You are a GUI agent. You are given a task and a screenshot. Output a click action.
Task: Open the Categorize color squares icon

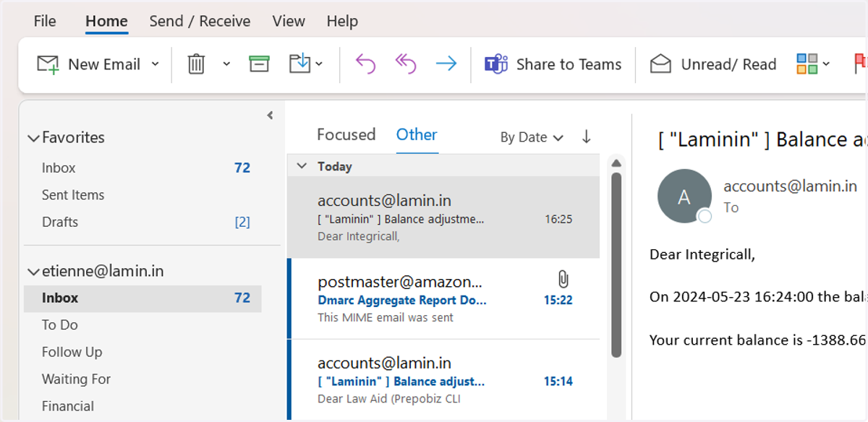pyautogui.click(x=807, y=64)
